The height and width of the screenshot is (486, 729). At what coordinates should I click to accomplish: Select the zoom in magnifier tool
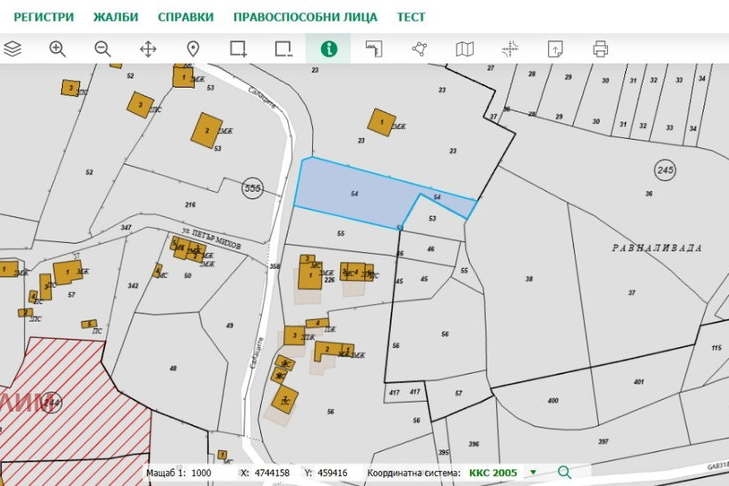57,48
